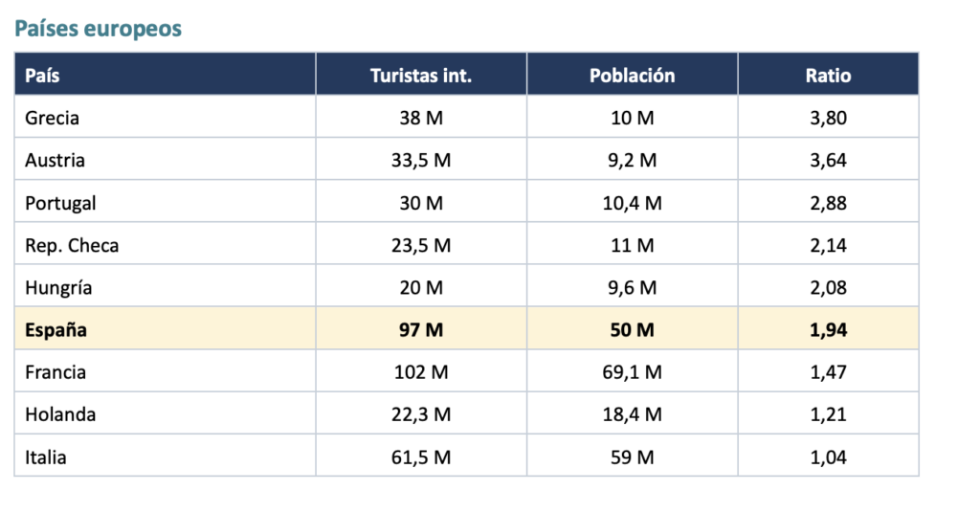
Task: Click the 'Austria' row label
Action: [x=165, y=159]
